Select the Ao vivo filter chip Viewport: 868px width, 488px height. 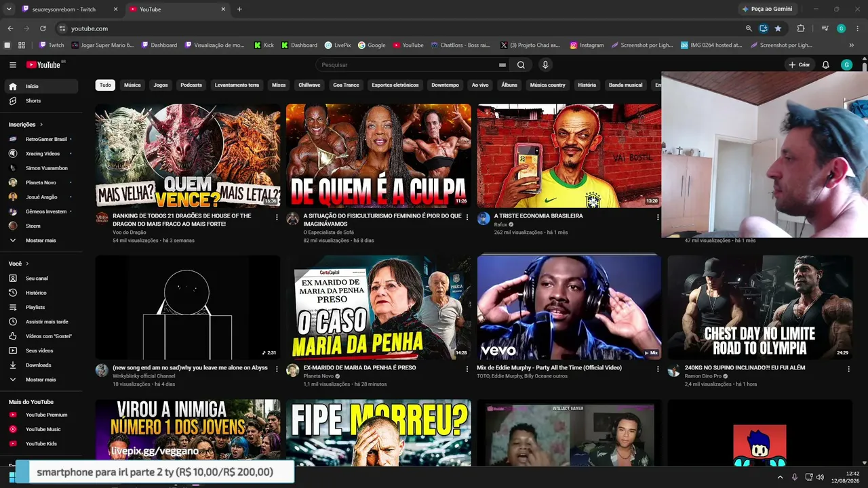[x=480, y=85]
